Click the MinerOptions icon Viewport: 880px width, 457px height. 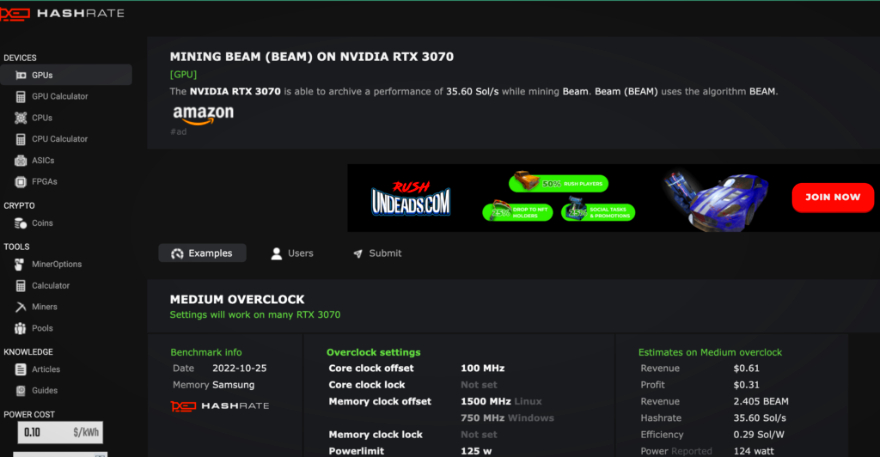click(x=20, y=264)
